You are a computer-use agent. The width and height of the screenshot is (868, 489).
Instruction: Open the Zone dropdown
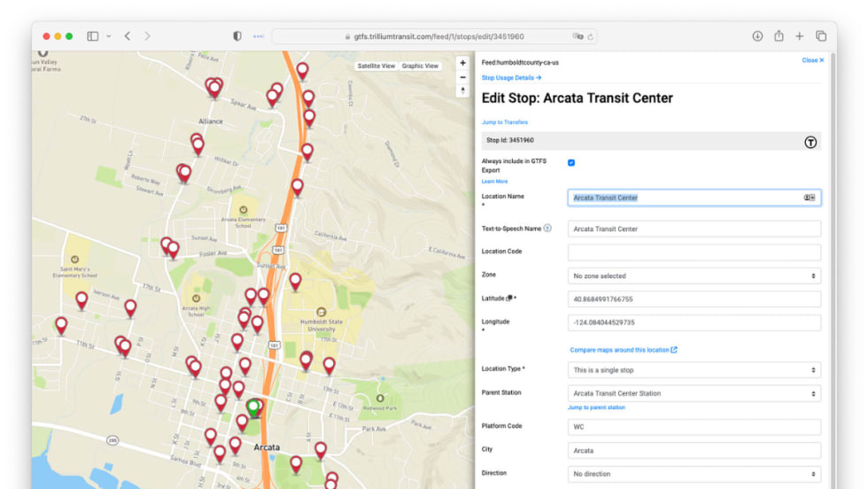[x=694, y=276]
